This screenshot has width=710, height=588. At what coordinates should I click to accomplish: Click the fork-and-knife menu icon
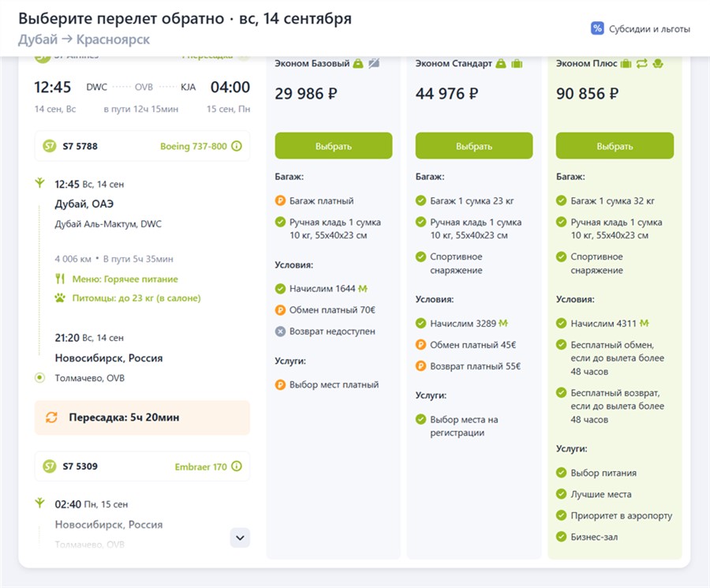pyautogui.click(x=60, y=279)
